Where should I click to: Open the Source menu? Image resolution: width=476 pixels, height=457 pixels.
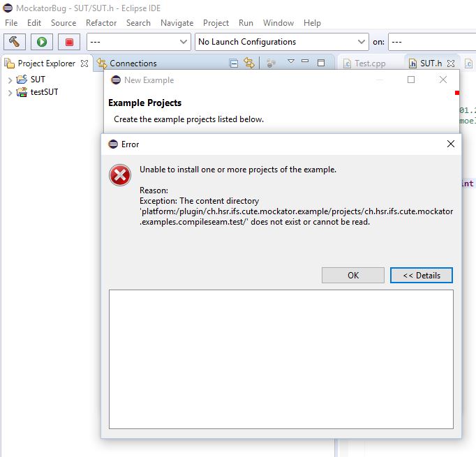(x=64, y=23)
